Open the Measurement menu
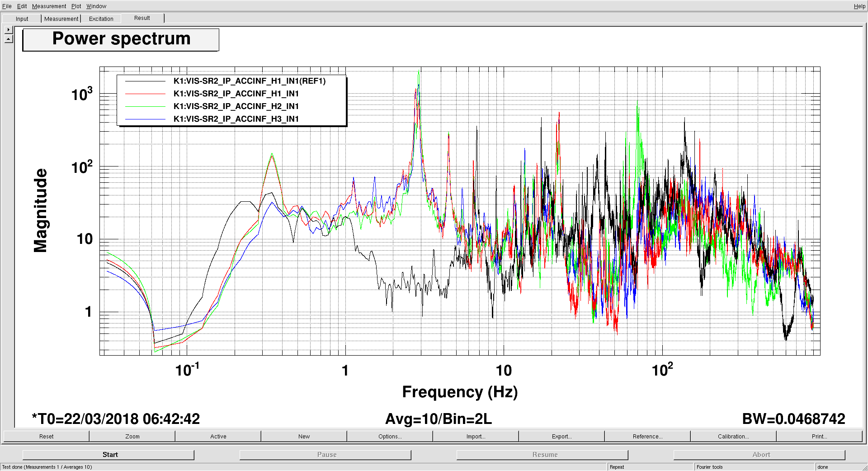The height and width of the screenshot is (471, 868). point(49,6)
